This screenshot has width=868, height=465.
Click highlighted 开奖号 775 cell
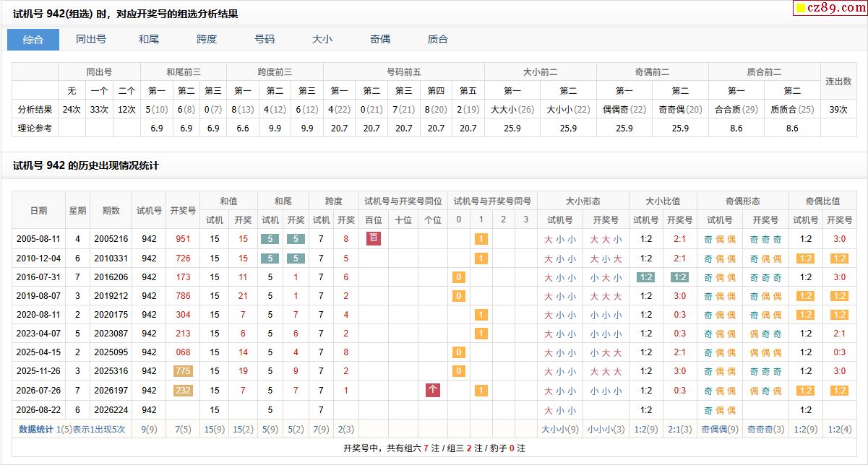pyautogui.click(x=183, y=371)
